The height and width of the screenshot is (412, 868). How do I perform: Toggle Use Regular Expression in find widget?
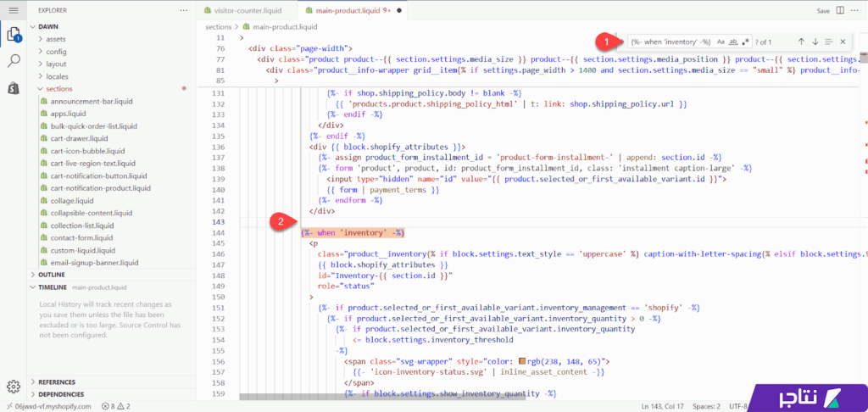click(x=745, y=42)
